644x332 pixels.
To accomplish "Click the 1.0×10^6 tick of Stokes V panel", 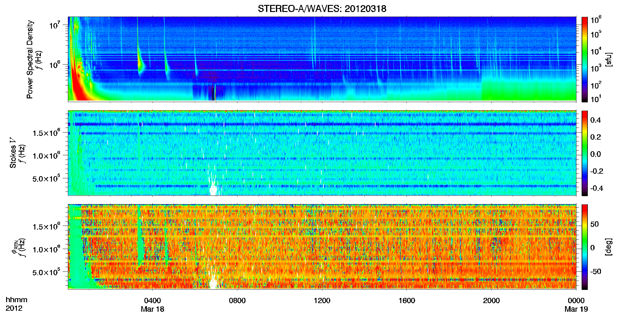I will pos(46,156).
